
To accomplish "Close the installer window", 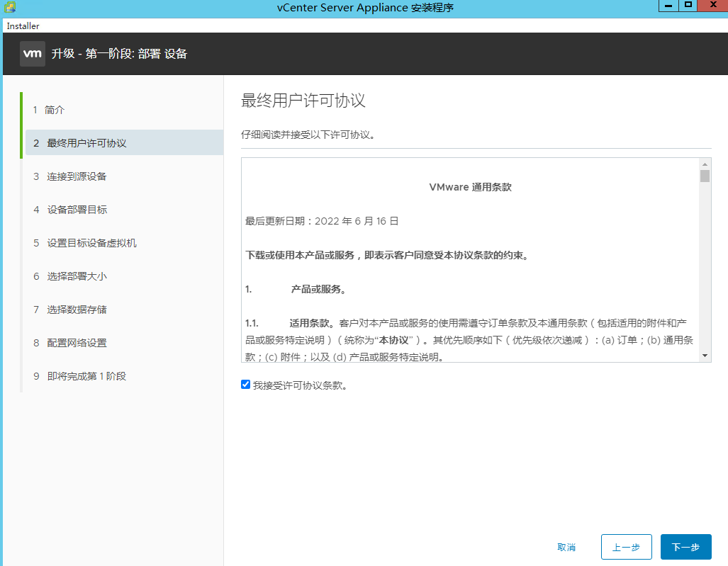I will point(713,6).
